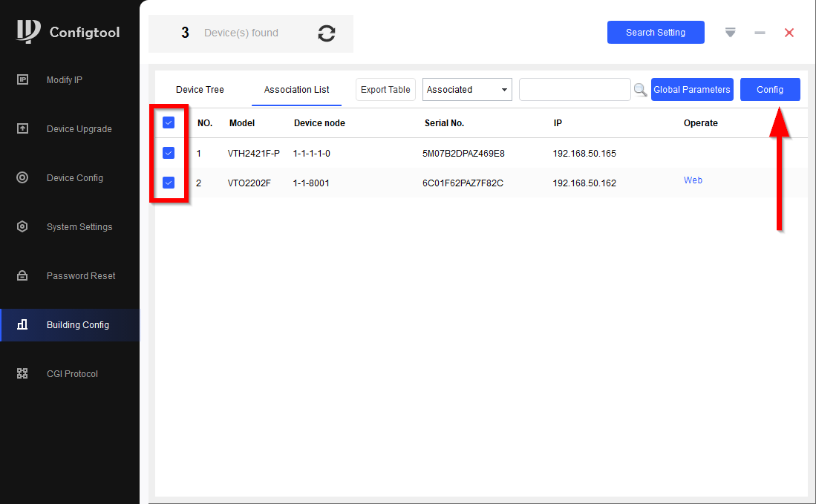Focus the device search input field
Screen dimensions: 816x504
coord(575,90)
